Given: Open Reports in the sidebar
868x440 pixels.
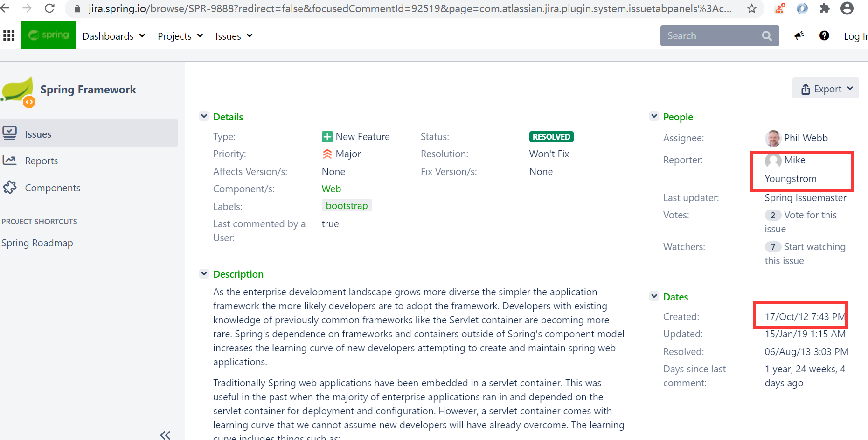Looking at the screenshot, I should coord(42,161).
